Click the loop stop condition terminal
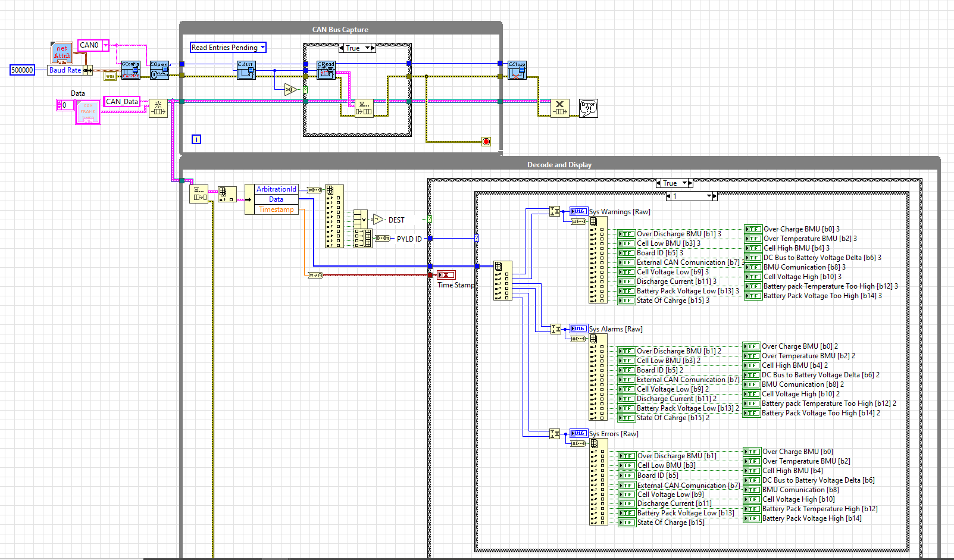The height and width of the screenshot is (560, 954). coord(486,141)
